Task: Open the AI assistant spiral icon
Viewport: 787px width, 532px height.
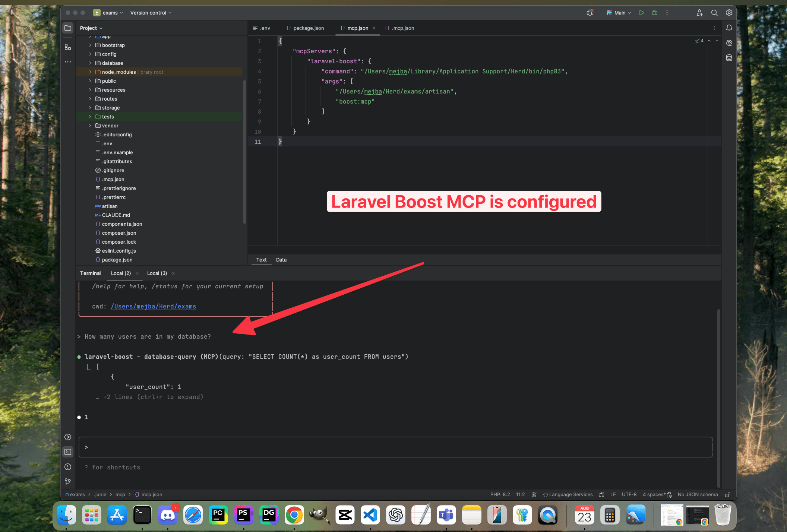Action: [x=729, y=43]
